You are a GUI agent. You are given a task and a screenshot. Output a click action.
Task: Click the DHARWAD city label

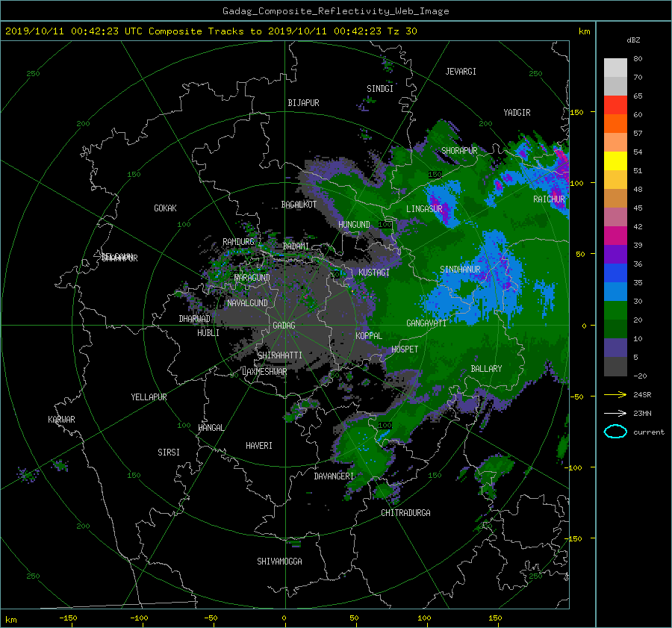click(194, 319)
